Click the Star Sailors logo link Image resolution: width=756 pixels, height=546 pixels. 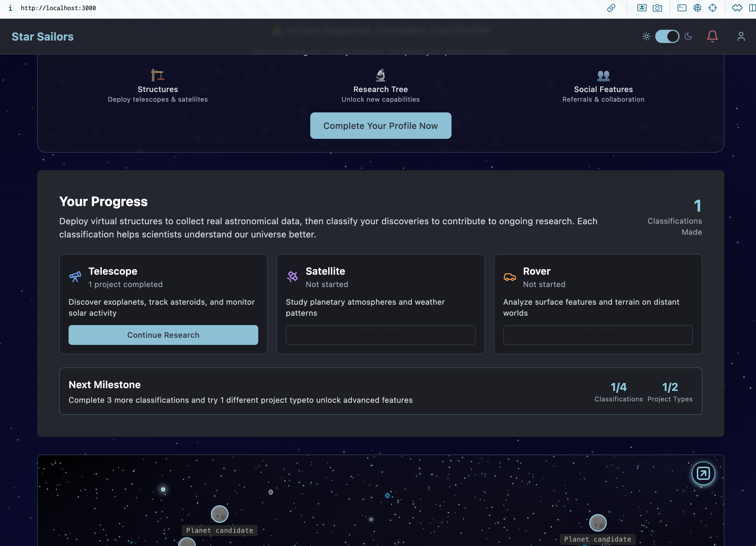(43, 36)
